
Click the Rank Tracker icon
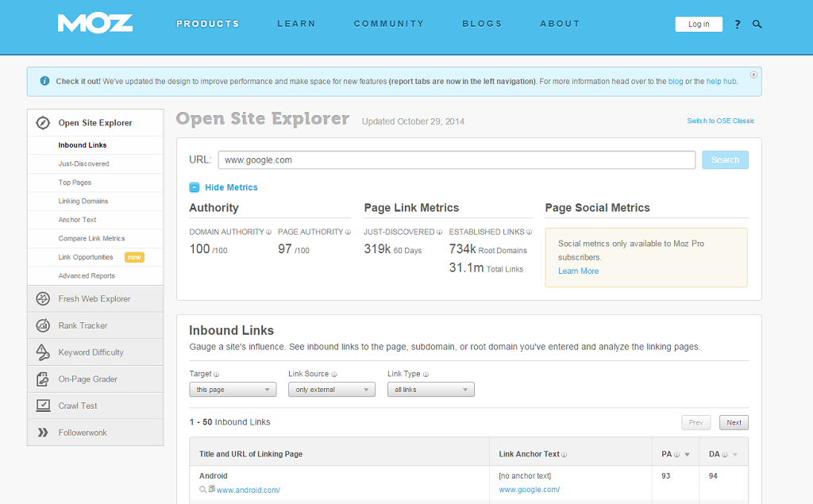(43, 325)
